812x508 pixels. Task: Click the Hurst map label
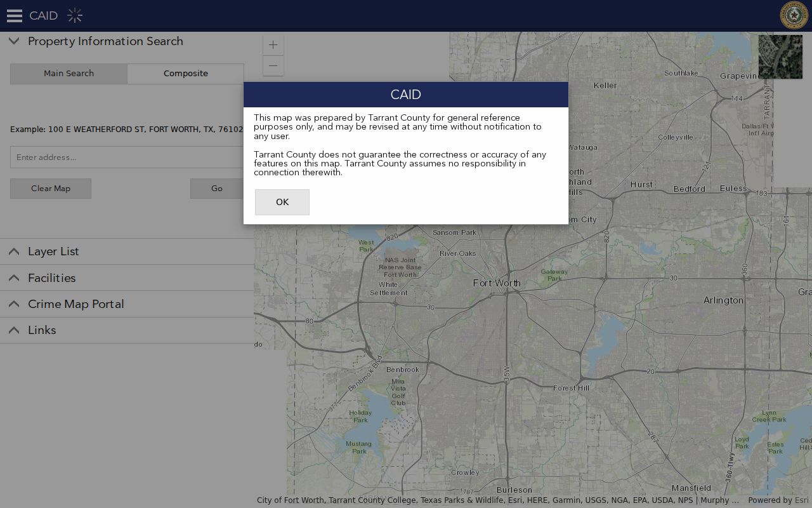pyautogui.click(x=641, y=185)
